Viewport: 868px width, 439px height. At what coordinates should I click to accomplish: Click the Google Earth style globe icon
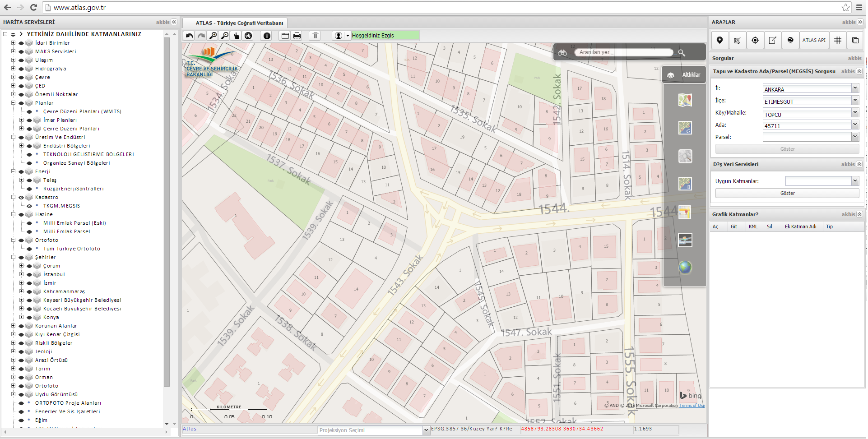pyautogui.click(x=790, y=40)
